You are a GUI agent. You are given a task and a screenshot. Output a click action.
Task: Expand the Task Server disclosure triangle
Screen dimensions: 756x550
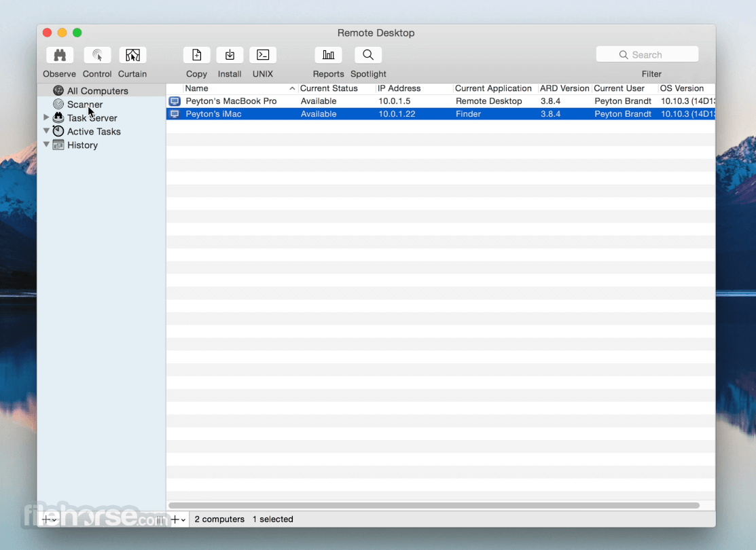coord(46,117)
